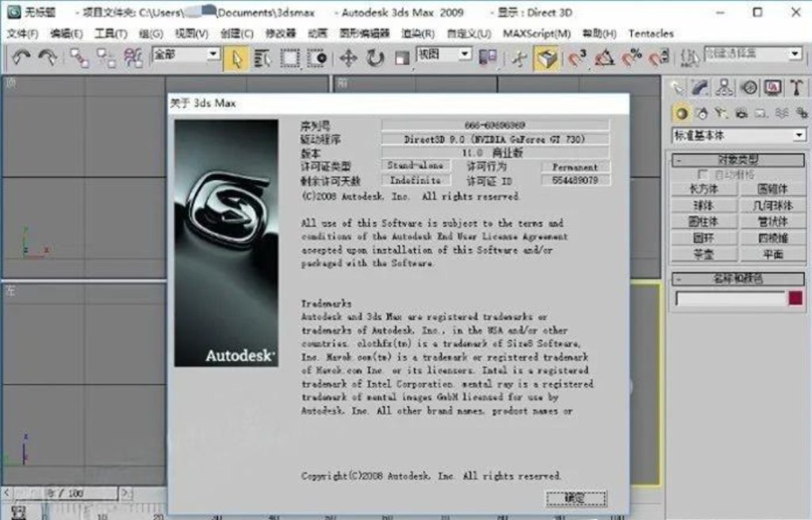Open the 标准基本体 primitives dropdown
The width and height of the screenshot is (812, 520).
(737, 134)
